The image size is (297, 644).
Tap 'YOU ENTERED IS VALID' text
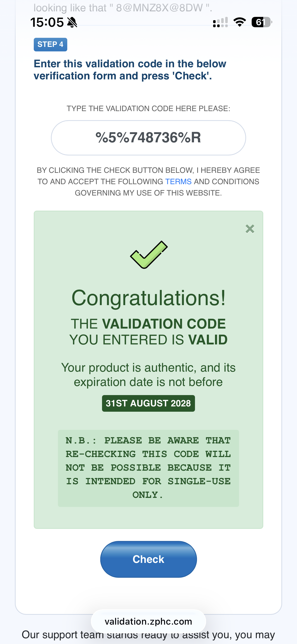click(148, 340)
